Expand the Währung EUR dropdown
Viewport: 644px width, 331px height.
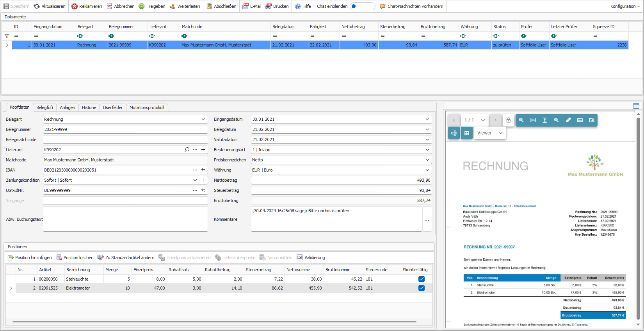click(427, 170)
